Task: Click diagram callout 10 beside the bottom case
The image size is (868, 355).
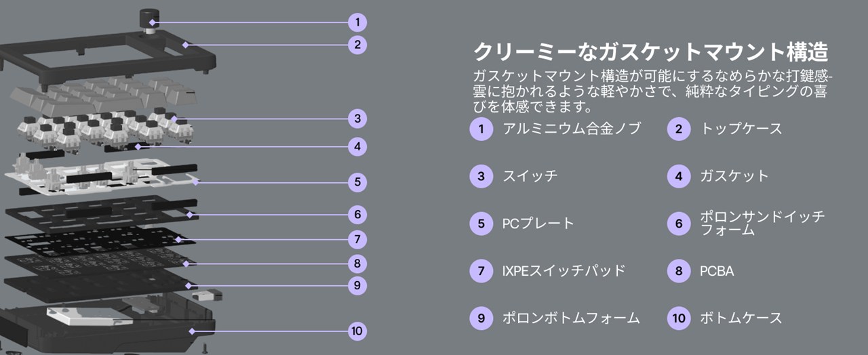Action: [x=357, y=331]
